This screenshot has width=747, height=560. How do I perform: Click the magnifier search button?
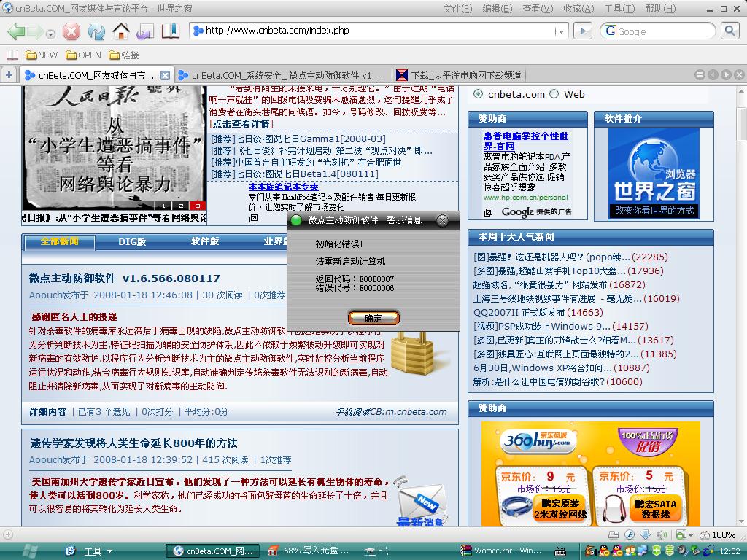729,31
